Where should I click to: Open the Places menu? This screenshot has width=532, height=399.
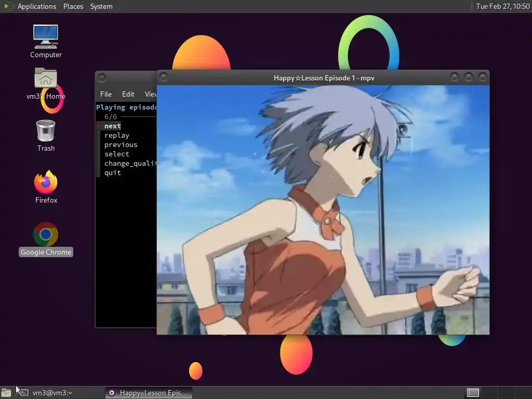click(x=73, y=6)
